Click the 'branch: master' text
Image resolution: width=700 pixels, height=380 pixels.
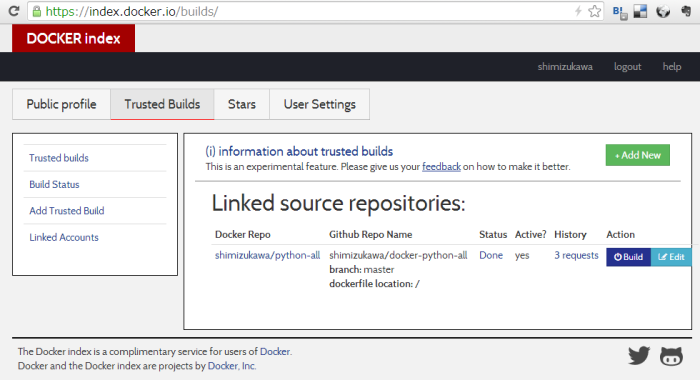click(x=362, y=269)
